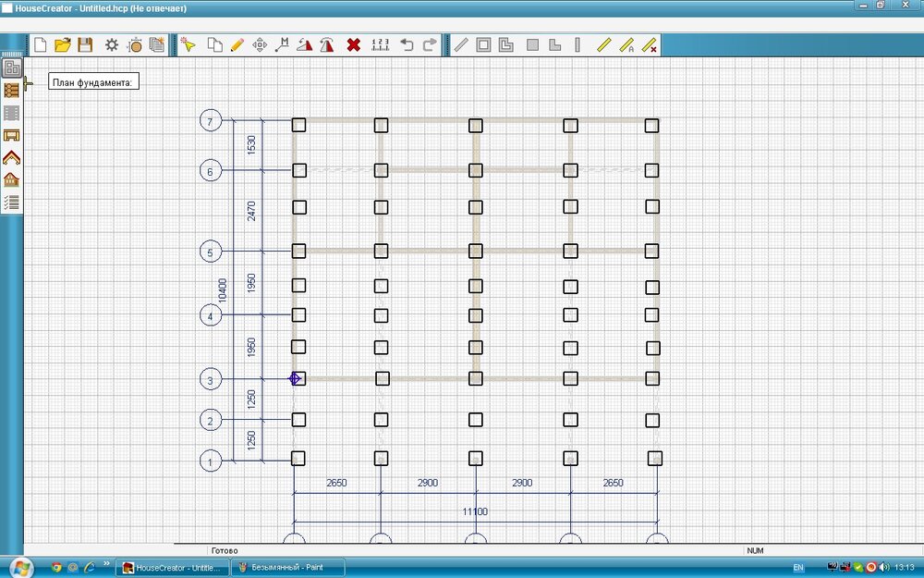
Task: Redo the last undone action
Action: [430, 44]
